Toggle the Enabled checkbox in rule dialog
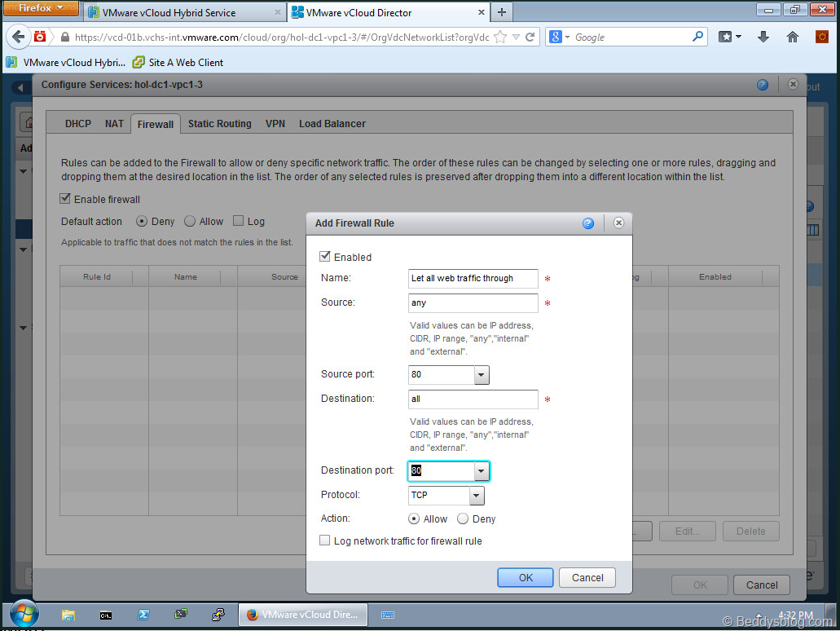This screenshot has width=840, height=631. (x=324, y=256)
